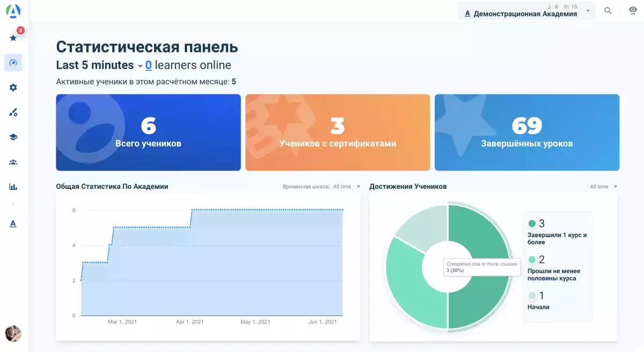Click the academy logo in top-left corner
644x352 pixels.
[x=13, y=11]
